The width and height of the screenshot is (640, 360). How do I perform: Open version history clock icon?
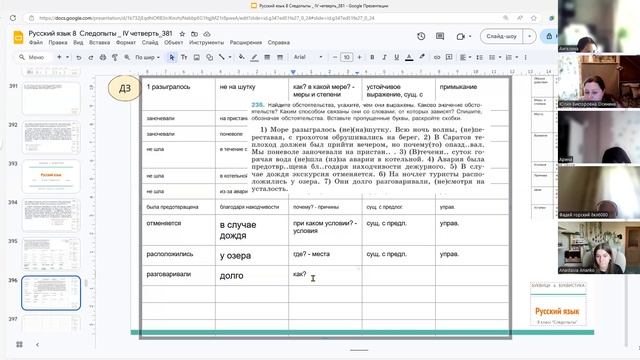pos(421,36)
